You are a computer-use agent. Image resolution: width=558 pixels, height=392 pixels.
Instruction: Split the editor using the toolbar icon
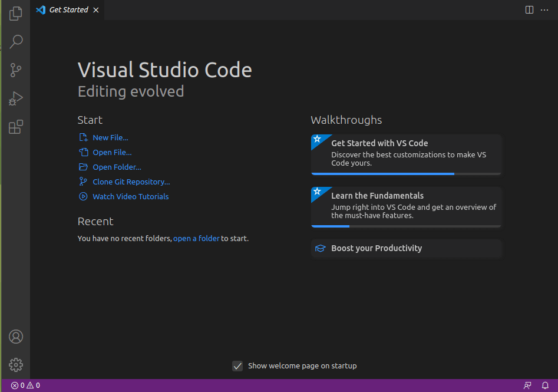(x=529, y=9)
